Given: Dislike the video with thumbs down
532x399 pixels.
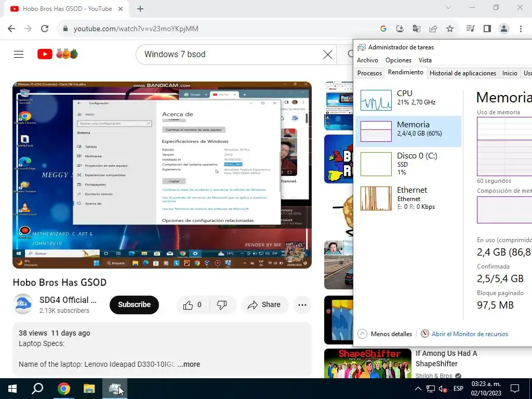Looking at the screenshot, I should point(222,304).
